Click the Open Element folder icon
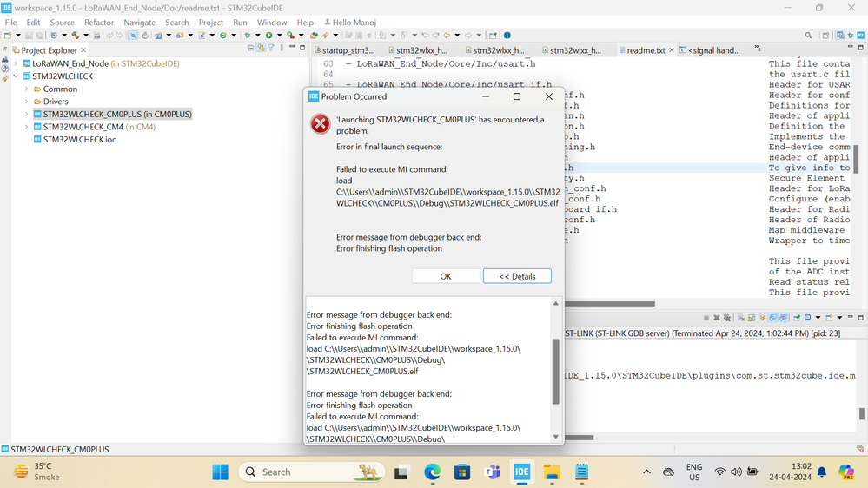The image size is (868, 488). 315,35
